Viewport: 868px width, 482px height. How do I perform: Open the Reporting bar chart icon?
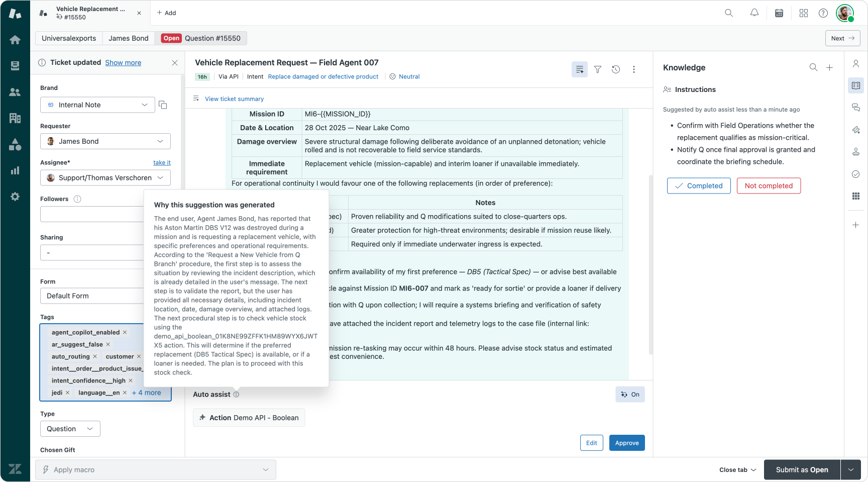click(x=15, y=170)
